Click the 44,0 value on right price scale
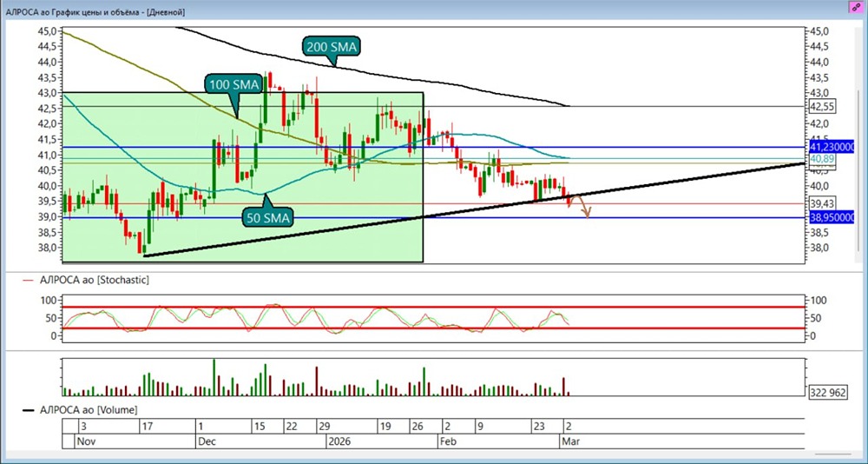 (x=820, y=62)
